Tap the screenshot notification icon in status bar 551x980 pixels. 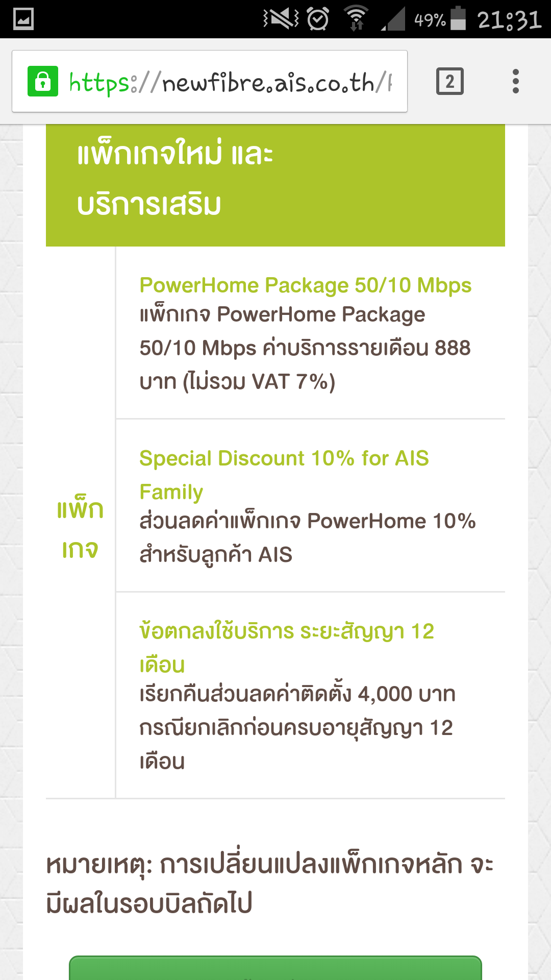pos(23,19)
